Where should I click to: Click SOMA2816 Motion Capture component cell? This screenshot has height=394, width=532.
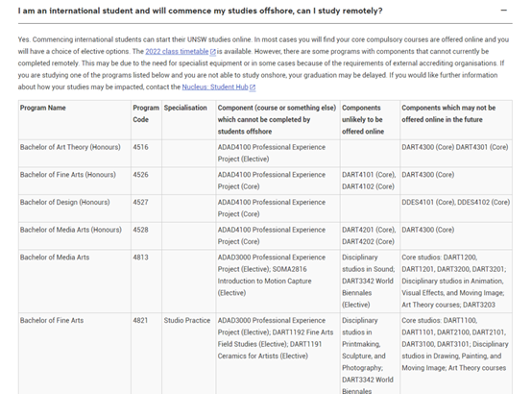pos(278,282)
